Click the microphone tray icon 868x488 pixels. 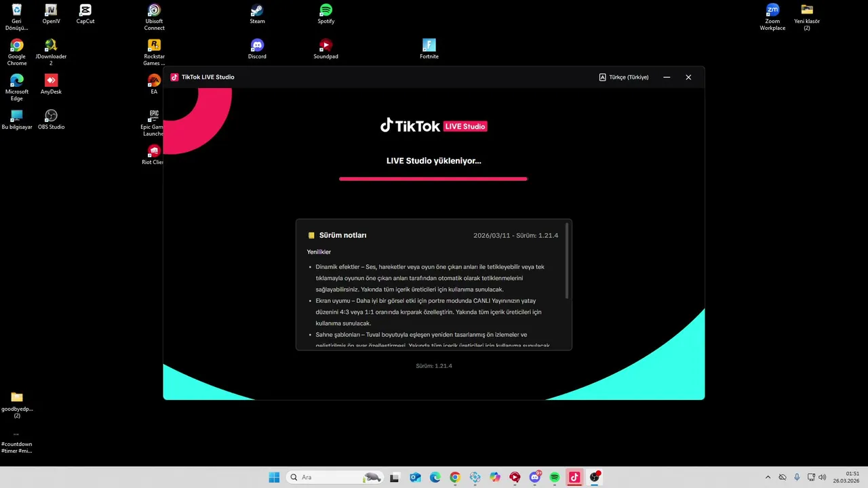click(x=797, y=477)
